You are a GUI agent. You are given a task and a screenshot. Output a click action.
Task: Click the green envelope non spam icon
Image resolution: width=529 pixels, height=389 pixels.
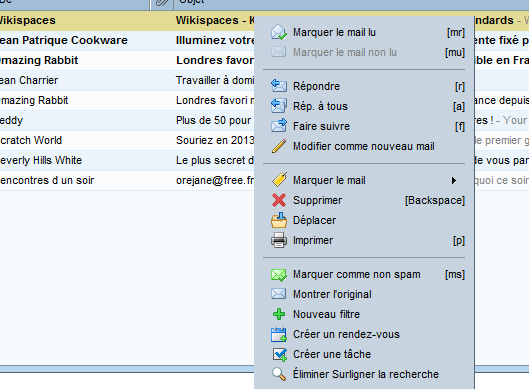pyautogui.click(x=279, y=275)
